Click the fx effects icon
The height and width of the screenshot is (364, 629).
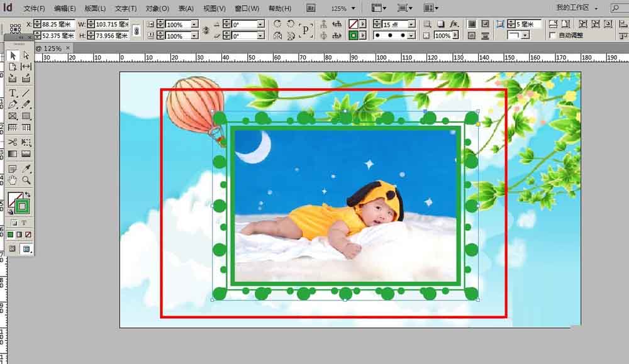pyautogui.click(x=454, y=24)
